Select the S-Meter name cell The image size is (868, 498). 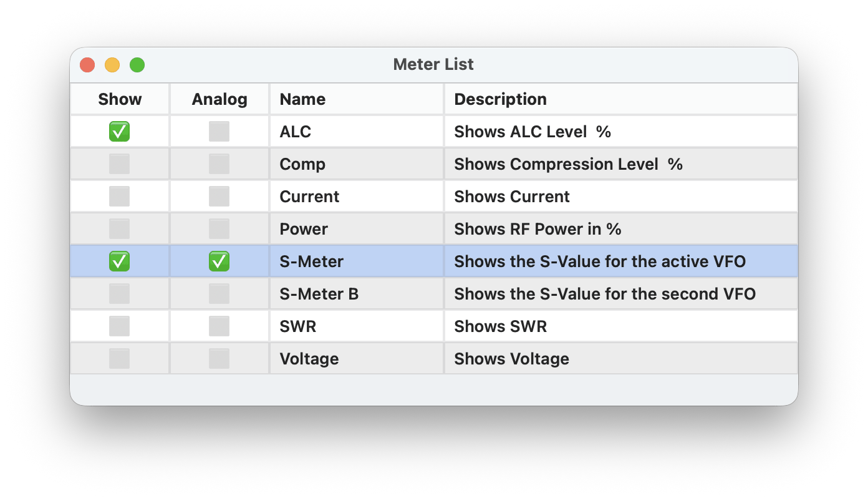click(357, 261)
